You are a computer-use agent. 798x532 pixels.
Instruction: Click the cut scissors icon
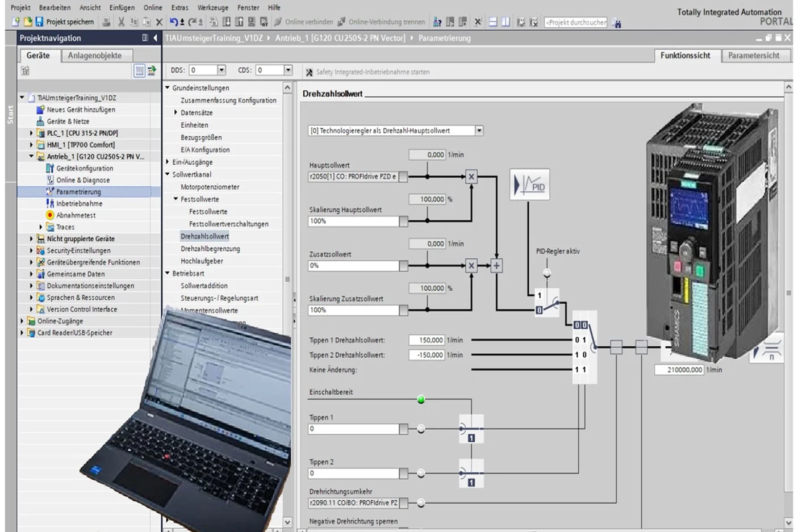tap(121, 22)
